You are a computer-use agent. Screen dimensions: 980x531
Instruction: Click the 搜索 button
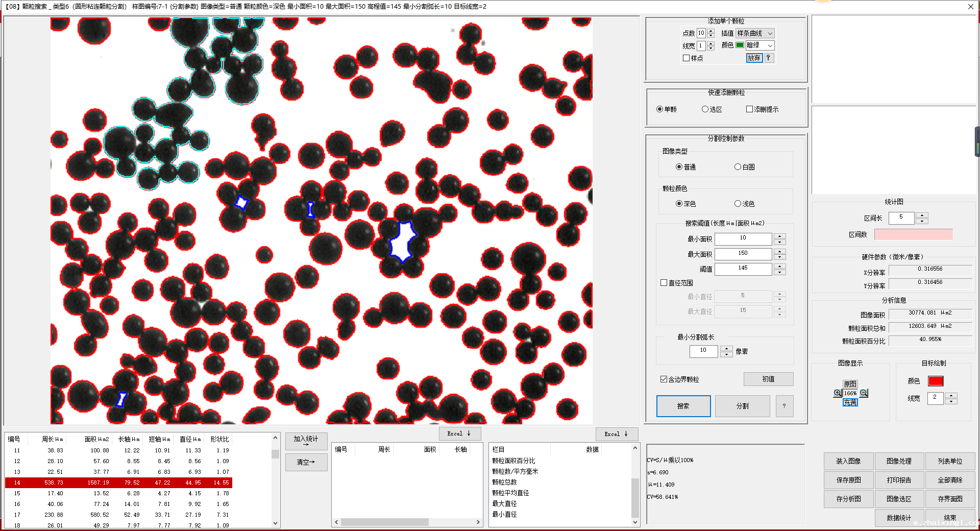coord(683,406)
